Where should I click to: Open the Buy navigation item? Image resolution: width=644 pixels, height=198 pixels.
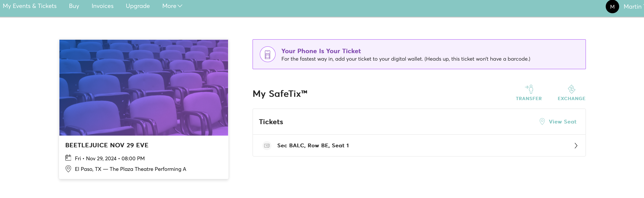tap(74, 6)
